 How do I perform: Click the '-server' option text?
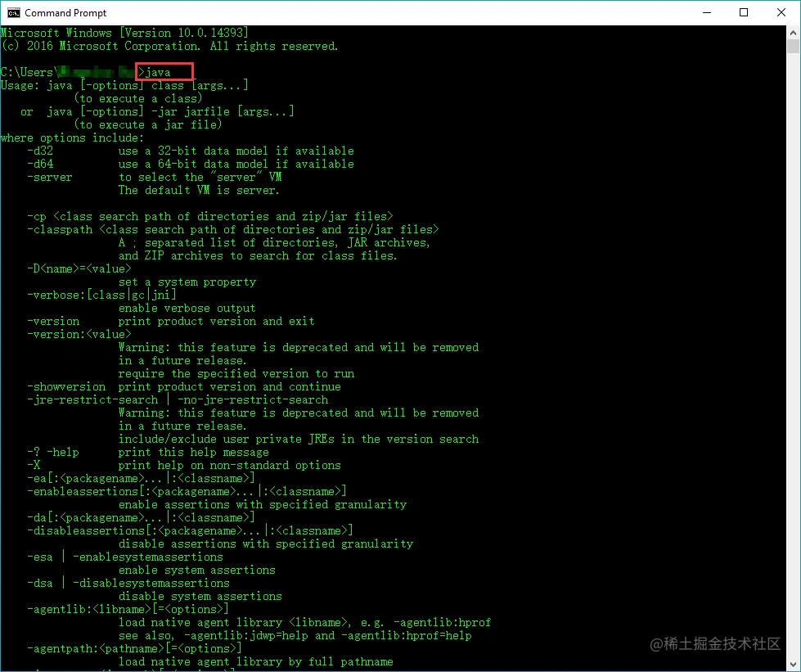click(50, 178)
